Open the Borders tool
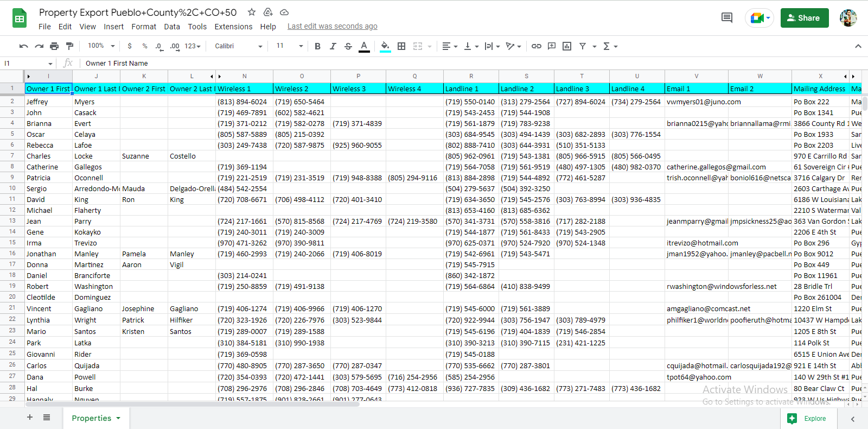Image resolution: width=868 pixels, height=429 pixels. pos(401,46)
